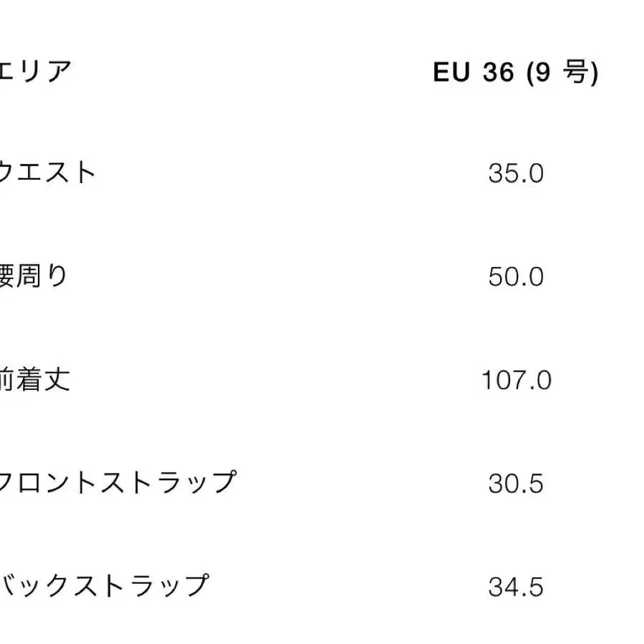Click the バックストラップ row label
Image resolution: width=644 pixels, height=644 pixels.
click(103, 586)
